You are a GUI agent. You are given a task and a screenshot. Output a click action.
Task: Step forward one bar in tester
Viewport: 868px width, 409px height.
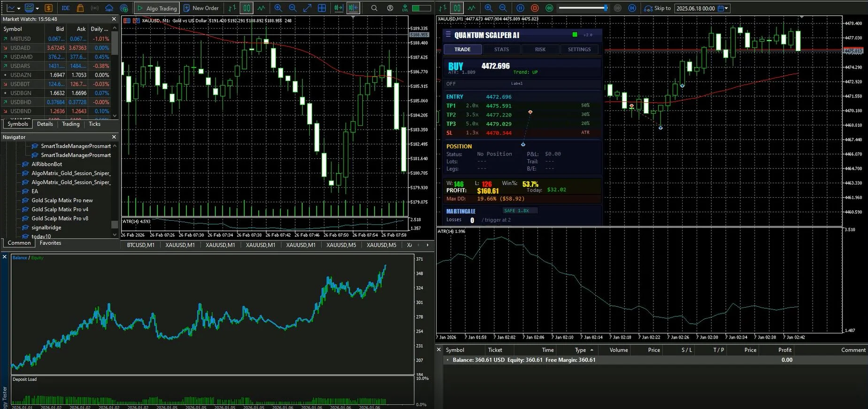(x=632, y=8)
